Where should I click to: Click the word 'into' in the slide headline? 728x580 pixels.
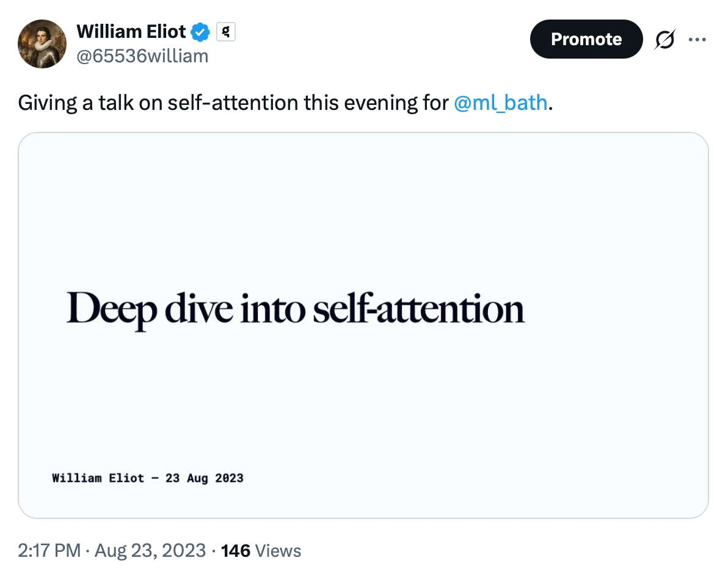coord(273,309)
